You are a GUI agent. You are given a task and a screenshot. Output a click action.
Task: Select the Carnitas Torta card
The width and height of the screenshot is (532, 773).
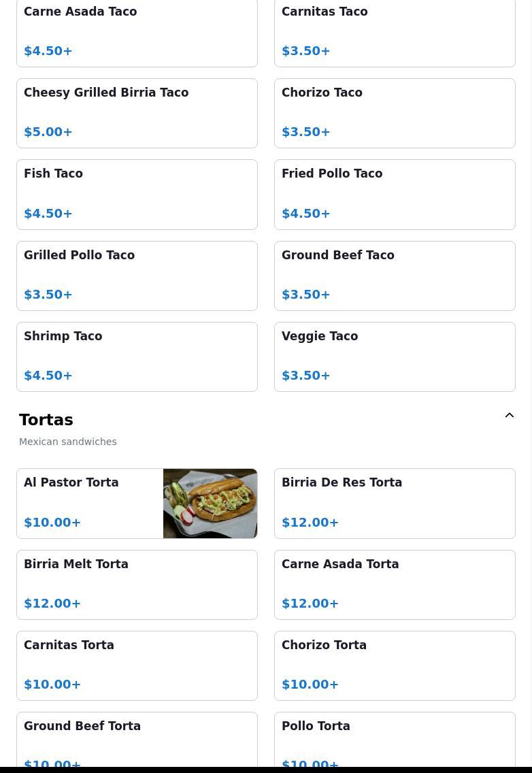pos(137,665)
